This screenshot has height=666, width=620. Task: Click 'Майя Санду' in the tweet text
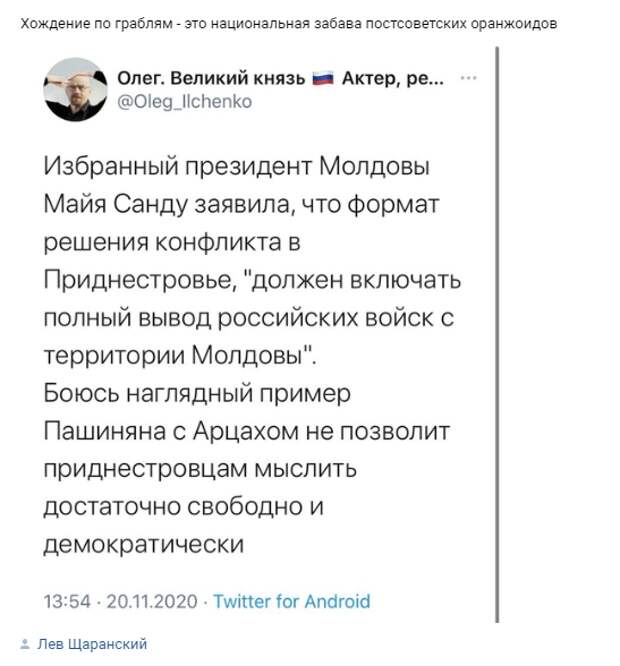[x=116, y=205]
